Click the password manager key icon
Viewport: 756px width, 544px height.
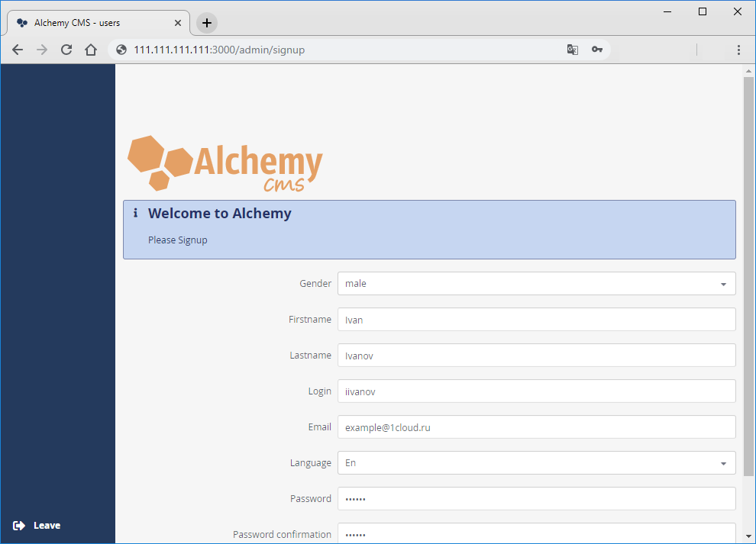597,49
